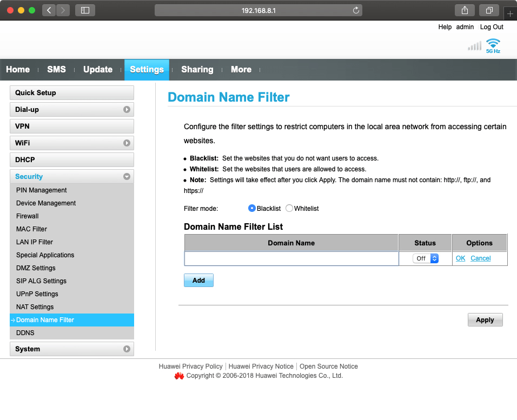Screen dimensions: 517x420
Task: Open the SMS tab
Action: click(56, 69)
